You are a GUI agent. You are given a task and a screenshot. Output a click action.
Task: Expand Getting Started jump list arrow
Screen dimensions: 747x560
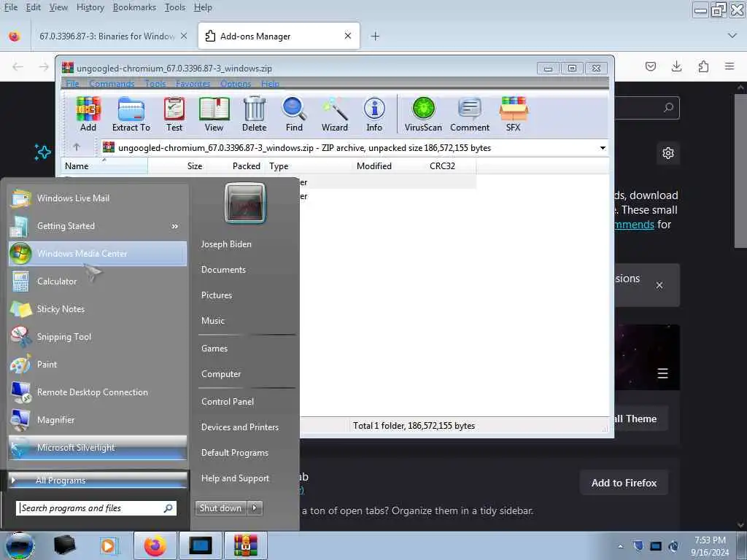click(x=175, y=226)
